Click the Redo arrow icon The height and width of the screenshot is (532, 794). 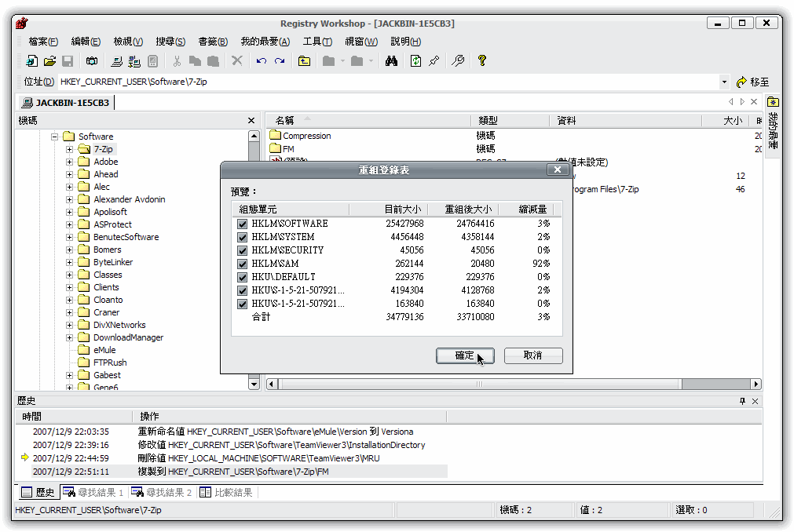pyautogui.click(x=278, y=60)
